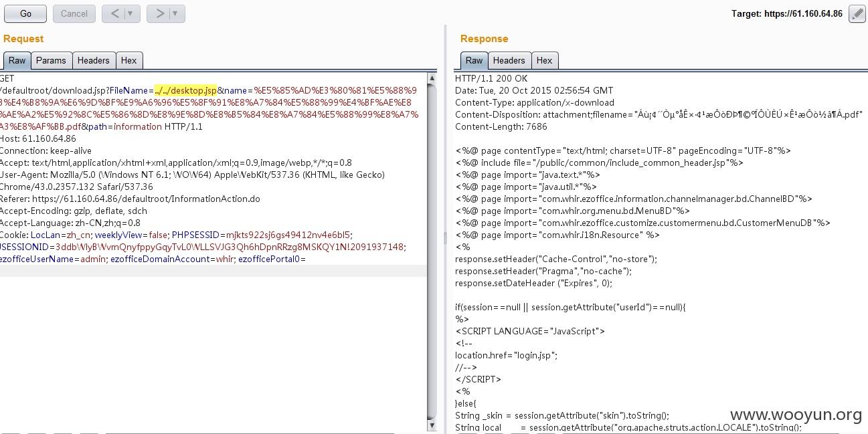The height and width of the screenshot is (434, 868).
Task: Click the response Date header line
Action: (x=534, y=90)
